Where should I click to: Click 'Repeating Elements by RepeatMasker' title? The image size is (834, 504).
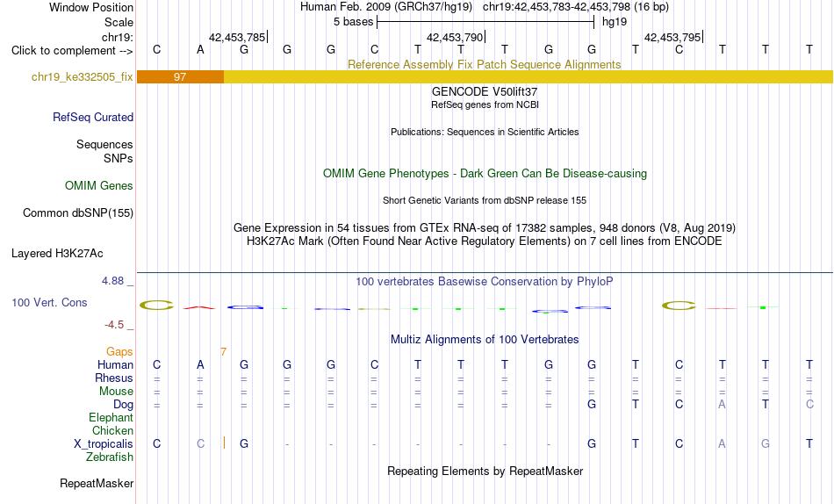click(485, 472)
